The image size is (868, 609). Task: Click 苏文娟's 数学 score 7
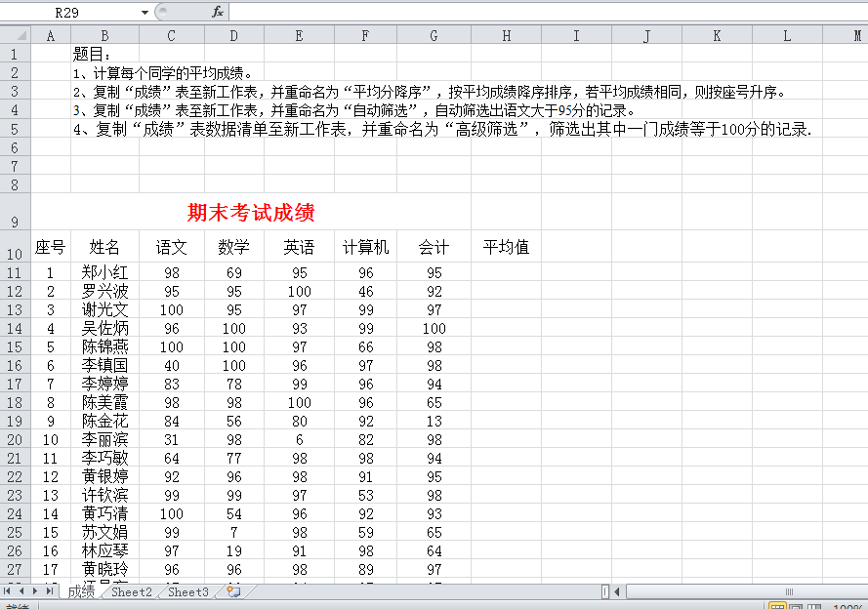click(x=234, y=532)
